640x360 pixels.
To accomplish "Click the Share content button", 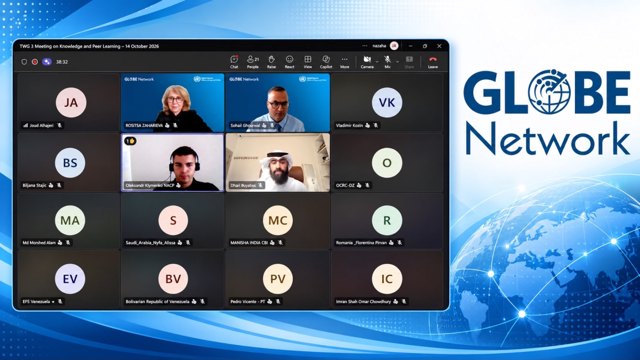I will point(409,62).
